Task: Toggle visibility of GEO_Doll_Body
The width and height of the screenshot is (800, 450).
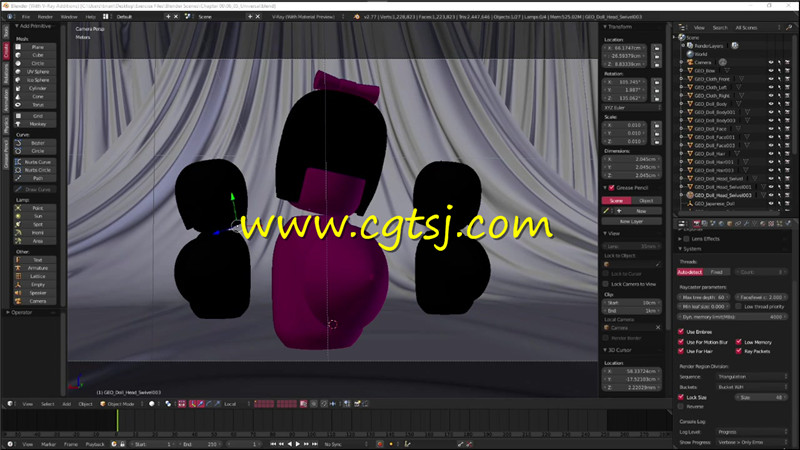Action: coord(771,104)
